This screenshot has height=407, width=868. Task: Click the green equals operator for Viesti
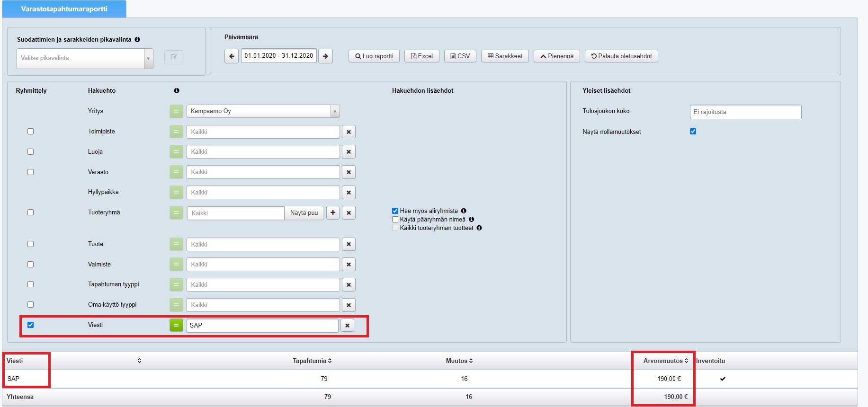(x=176, y=326)
